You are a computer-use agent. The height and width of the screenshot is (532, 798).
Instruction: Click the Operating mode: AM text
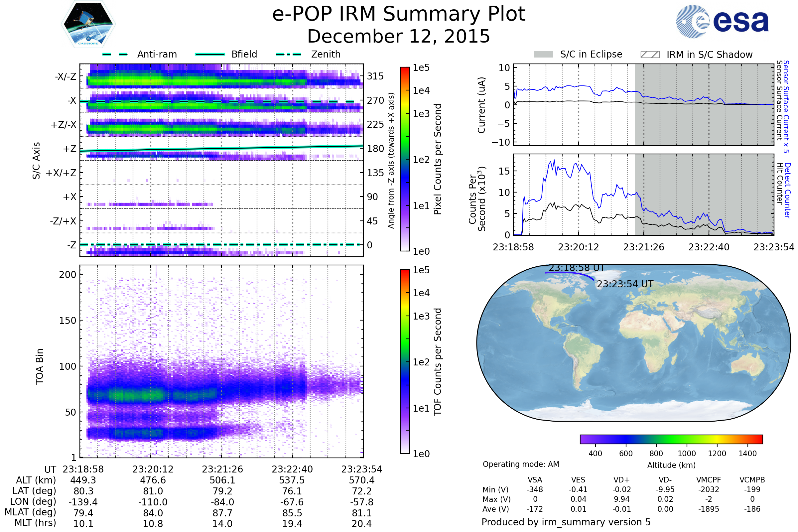coord(521,464)
